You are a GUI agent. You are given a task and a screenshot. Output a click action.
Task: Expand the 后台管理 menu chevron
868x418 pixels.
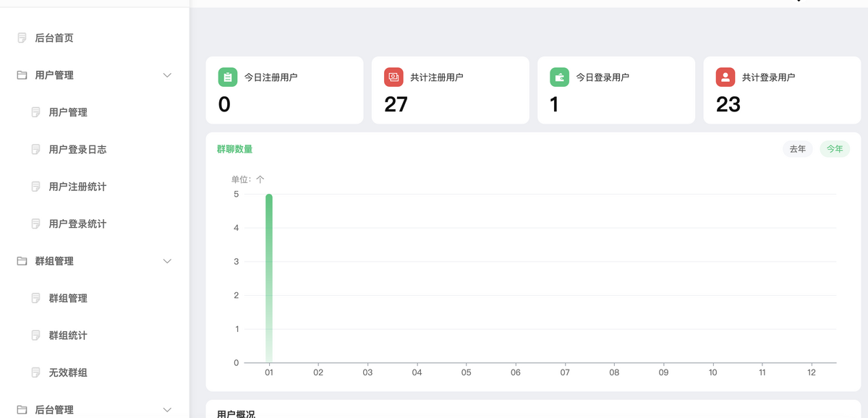coord(167,409)
